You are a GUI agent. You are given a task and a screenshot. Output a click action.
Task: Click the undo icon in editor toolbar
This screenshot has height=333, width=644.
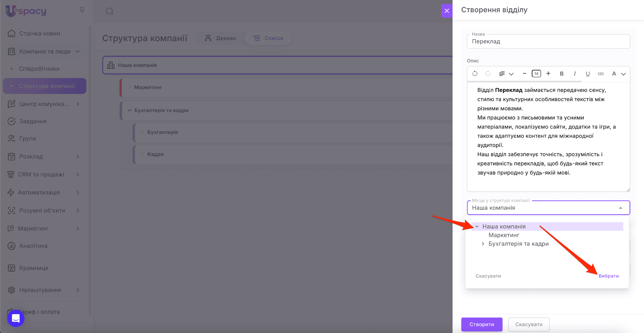click(x=475, y=74)
